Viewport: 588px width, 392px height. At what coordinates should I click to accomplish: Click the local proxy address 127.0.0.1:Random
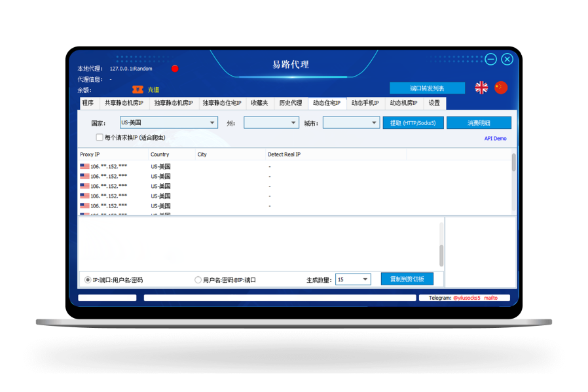131,69
